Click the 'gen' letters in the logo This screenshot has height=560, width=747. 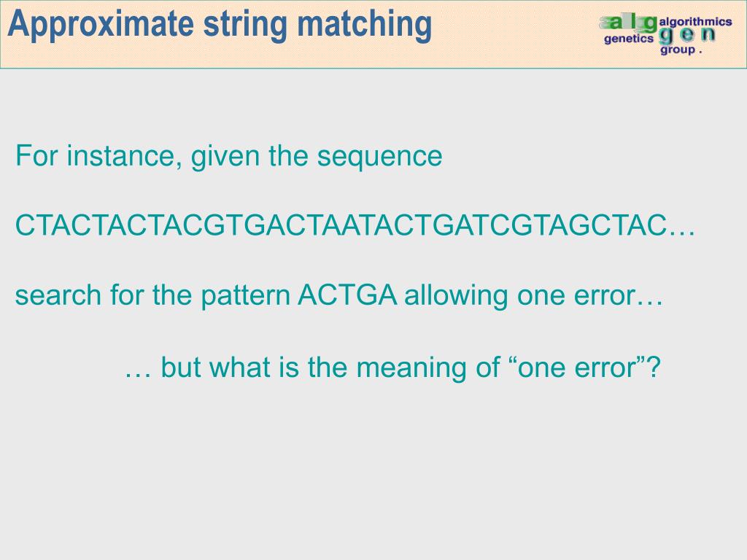686,35
